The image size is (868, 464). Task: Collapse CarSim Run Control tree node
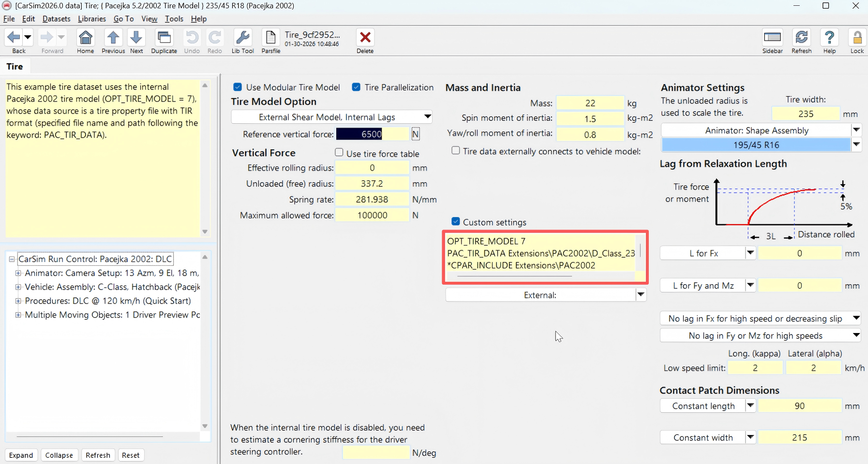coord(12,259)
